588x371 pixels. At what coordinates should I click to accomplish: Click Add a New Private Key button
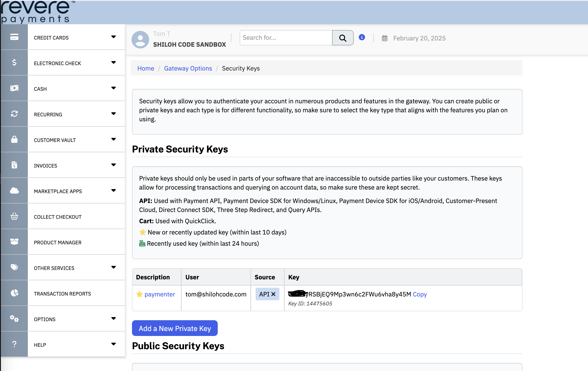pos(175,328)
